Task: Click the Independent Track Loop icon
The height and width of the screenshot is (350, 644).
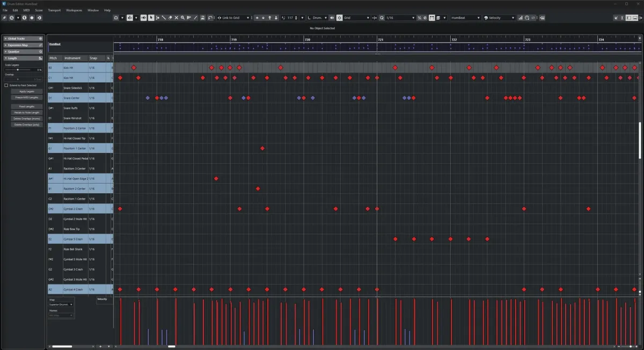Action: tap(210, 18)
